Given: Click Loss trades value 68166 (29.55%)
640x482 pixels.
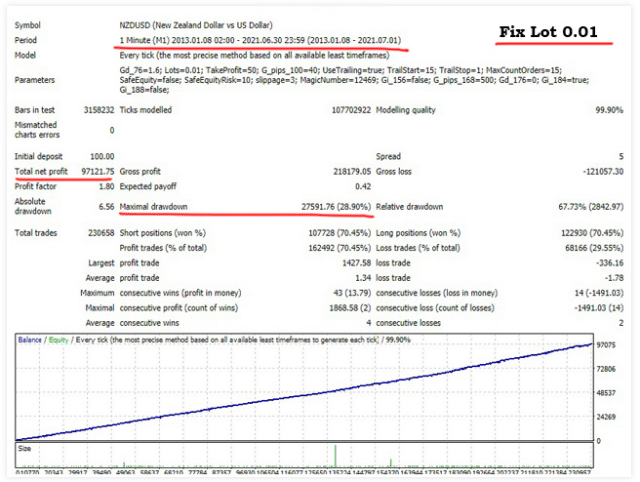Looking at the screenshot, I should 594,248.
